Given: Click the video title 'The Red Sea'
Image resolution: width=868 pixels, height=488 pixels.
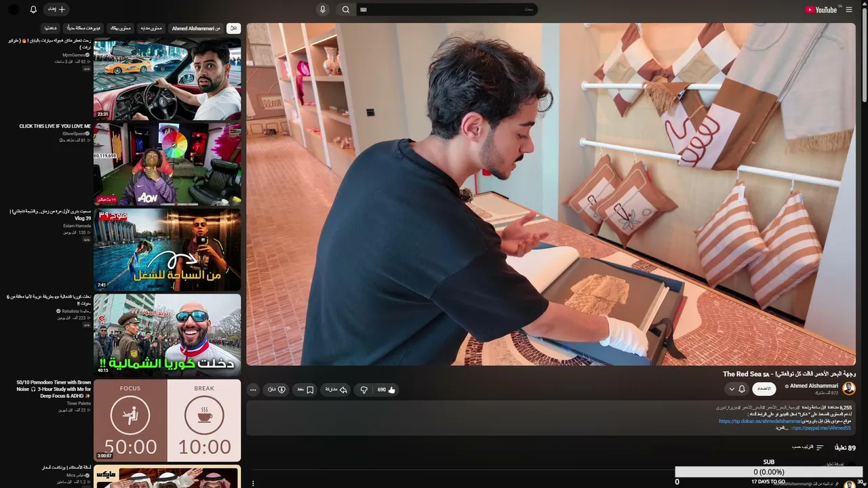Looking at the screenshot, I should 789,374.
